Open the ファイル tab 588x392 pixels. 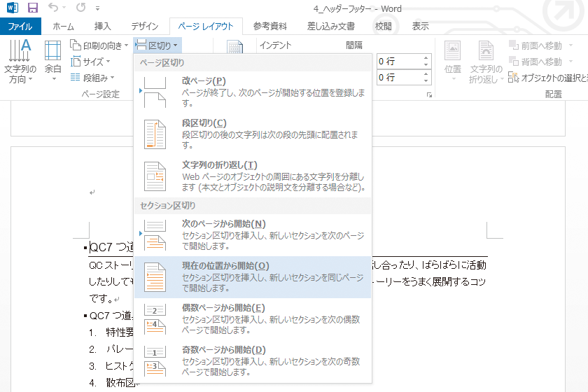(20, 27)
